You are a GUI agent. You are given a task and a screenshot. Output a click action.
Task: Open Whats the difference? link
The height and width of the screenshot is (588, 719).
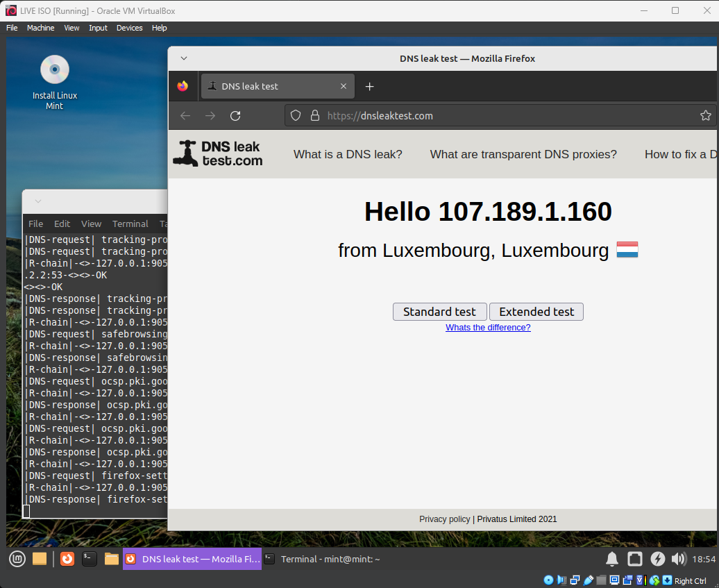point(488,328)
